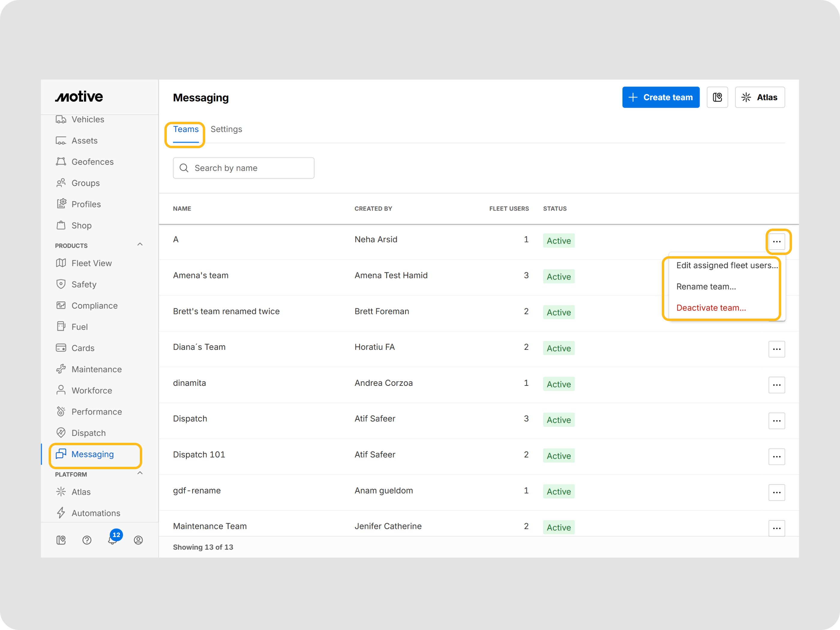The height and width of the screenshot is (630, 840).
Task: Open the three-dot menu for Diana's Team
Action: click(777, 349)
